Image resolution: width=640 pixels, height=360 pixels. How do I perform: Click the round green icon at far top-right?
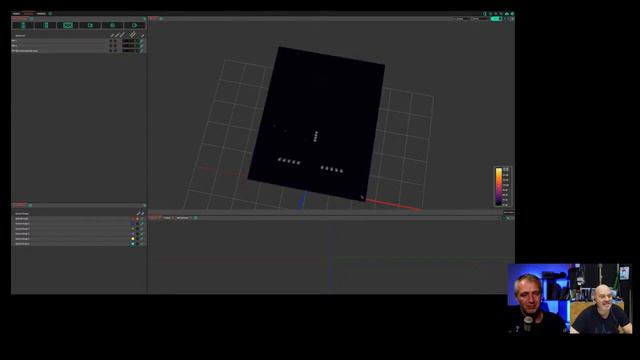512,14
